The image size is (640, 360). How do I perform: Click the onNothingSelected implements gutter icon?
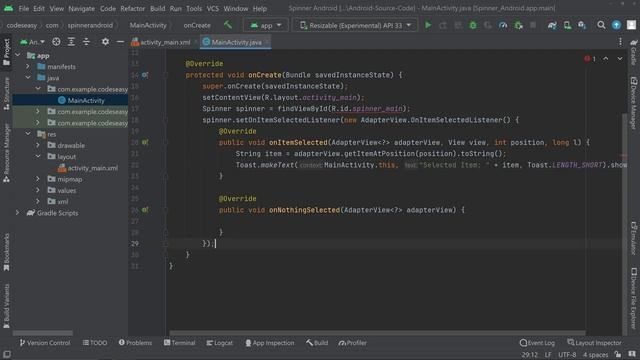(145, 210)
